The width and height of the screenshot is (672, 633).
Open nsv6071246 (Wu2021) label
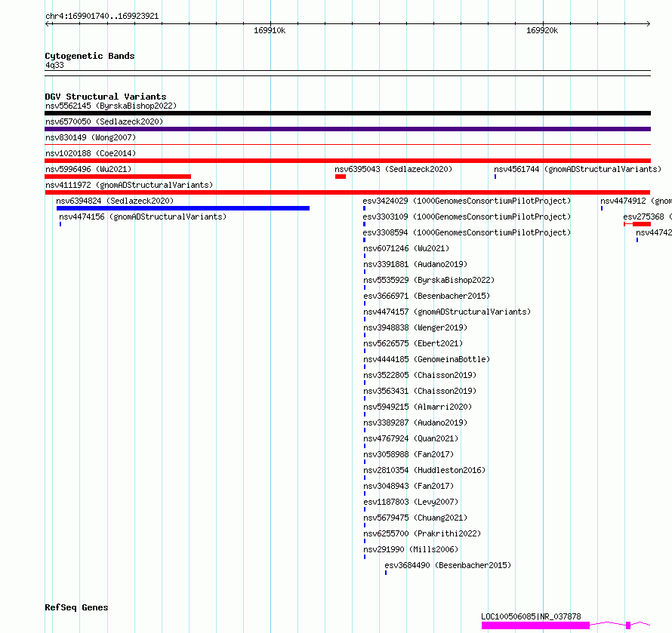406,248
